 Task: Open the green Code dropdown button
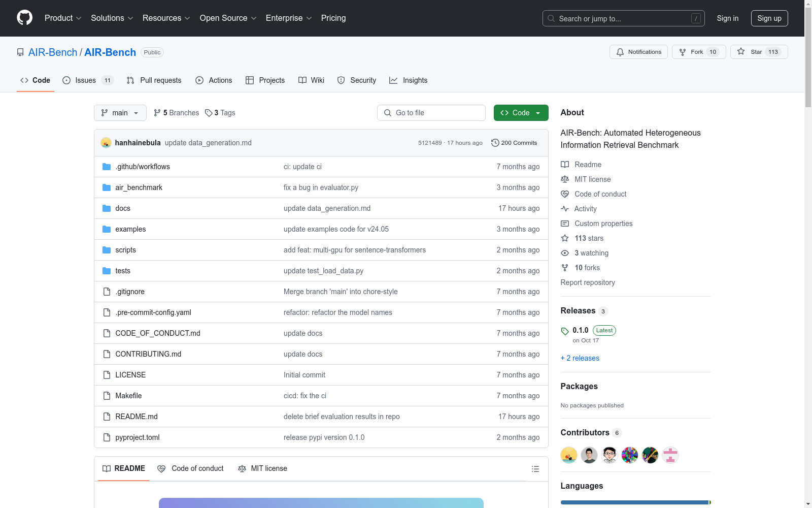tap(521, 113)
